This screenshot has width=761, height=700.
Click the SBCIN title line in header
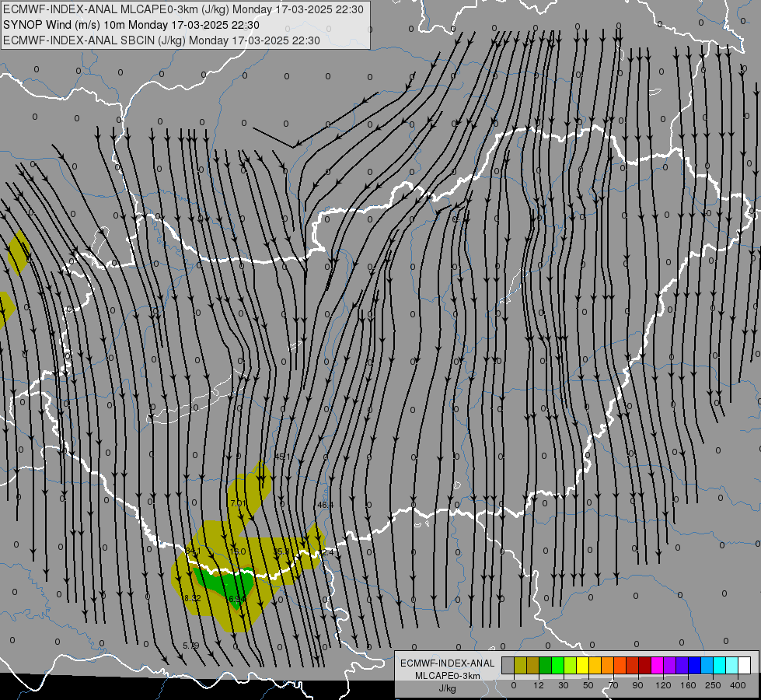(162, 40)
